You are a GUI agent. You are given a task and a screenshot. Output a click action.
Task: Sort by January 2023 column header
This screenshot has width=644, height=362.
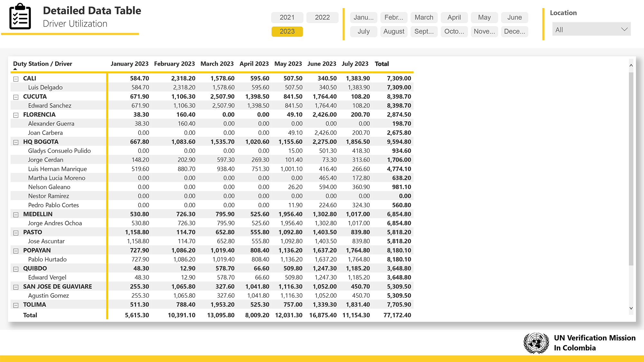129,64
